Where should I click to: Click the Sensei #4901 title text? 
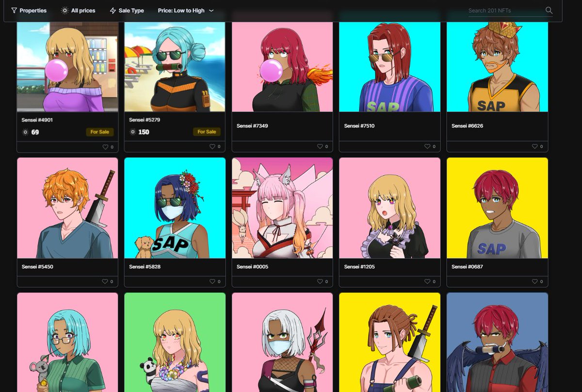[37, 120]
